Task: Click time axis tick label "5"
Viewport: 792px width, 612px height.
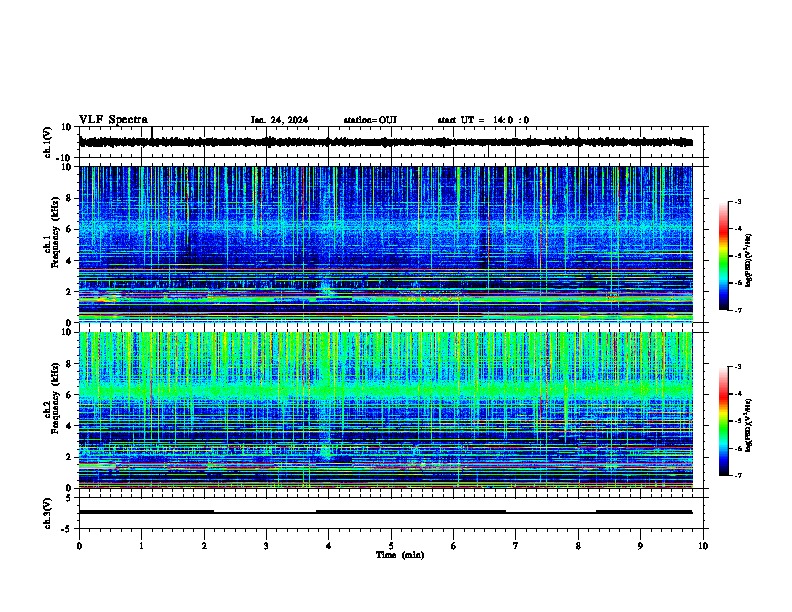Action: tap(391, 546)
